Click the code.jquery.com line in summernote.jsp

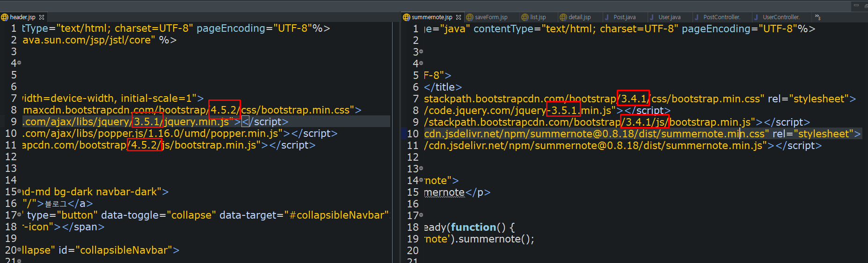click(x=547, y=111)
